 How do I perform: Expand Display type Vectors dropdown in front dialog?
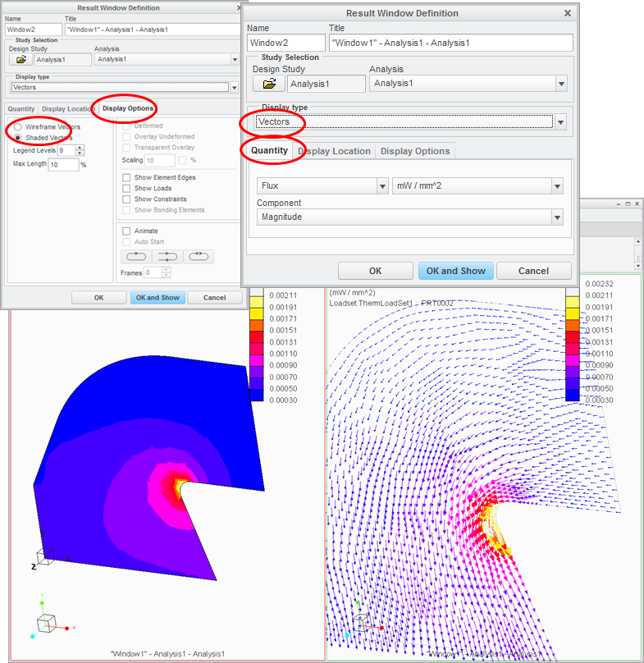point(560,122)
